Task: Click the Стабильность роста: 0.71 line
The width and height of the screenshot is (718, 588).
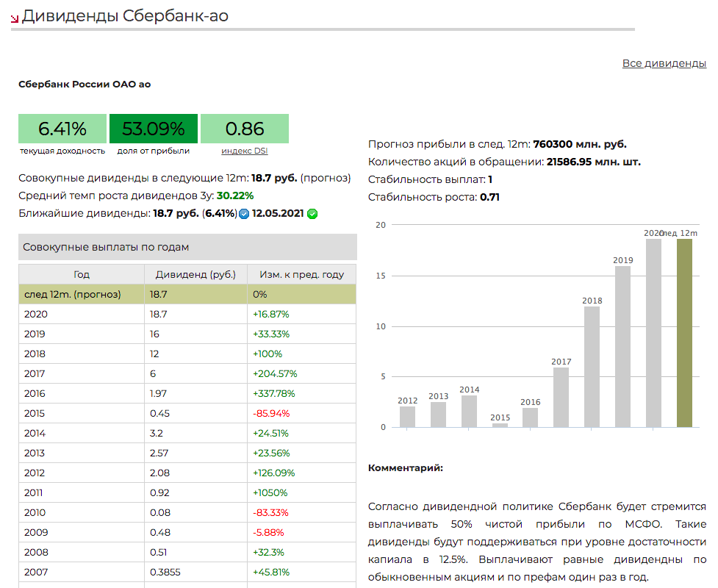Action: pos(434,198)
